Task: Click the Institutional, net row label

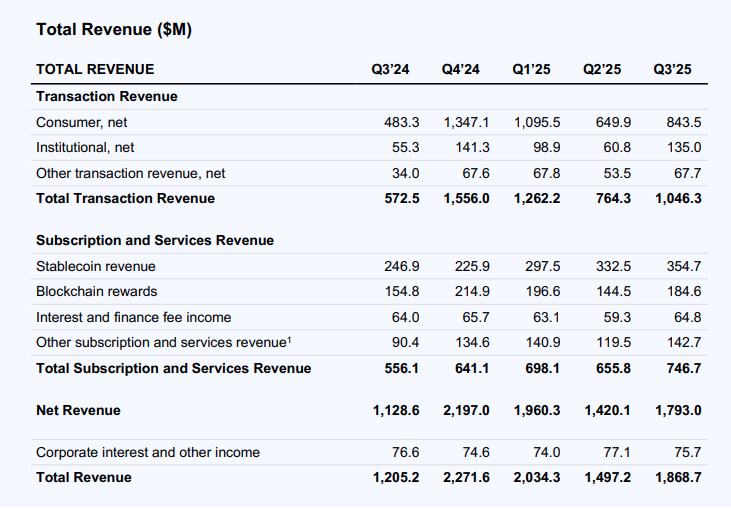Action: click(x=87, y=147)
